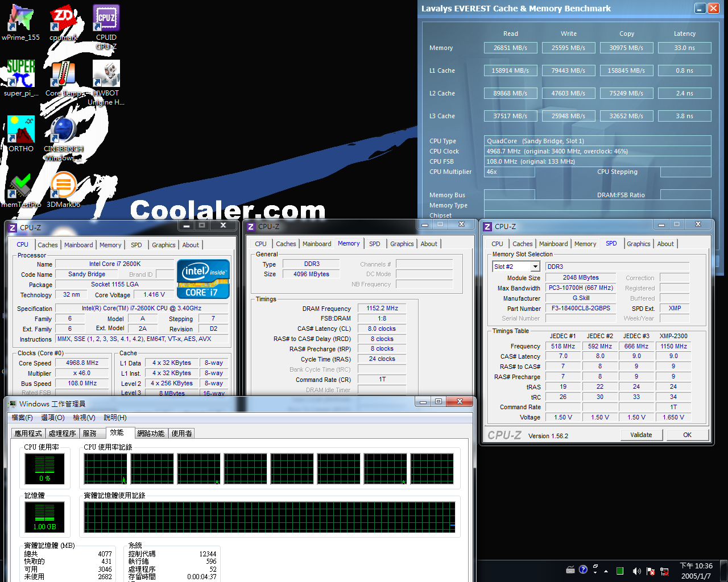Select Memory tab in right CPU-Z window

(x=585, y=244)
